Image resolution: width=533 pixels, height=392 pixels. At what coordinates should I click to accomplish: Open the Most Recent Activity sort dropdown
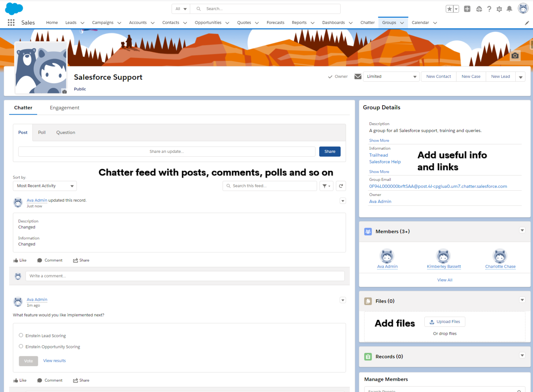coord(44,186)
